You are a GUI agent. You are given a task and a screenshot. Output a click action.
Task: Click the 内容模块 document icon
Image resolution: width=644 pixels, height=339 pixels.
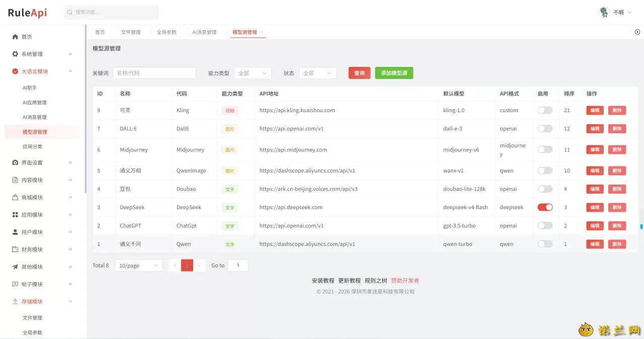[x=15, y=180]
